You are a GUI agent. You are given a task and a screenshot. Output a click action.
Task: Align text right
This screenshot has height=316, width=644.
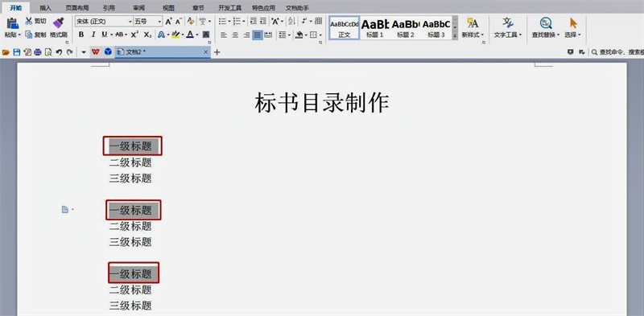246,35
